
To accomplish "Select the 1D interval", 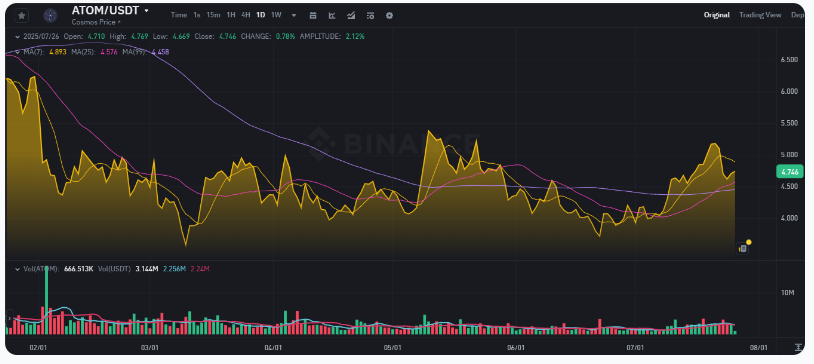I will [x=261, y=15].
